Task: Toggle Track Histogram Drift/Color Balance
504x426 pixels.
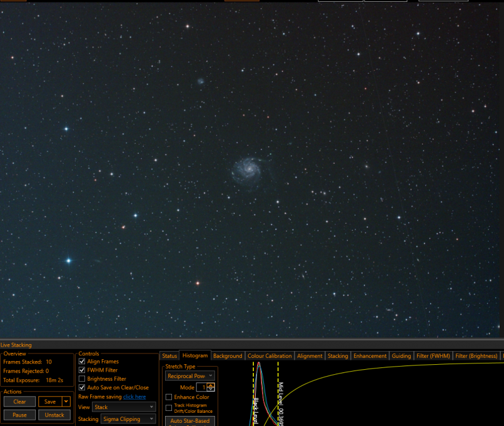Action: [169, 408]
